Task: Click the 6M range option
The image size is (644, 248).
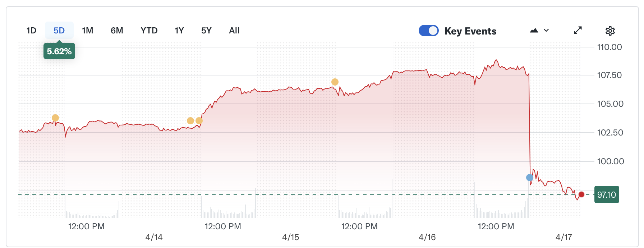Action: [x=116, y=31]
